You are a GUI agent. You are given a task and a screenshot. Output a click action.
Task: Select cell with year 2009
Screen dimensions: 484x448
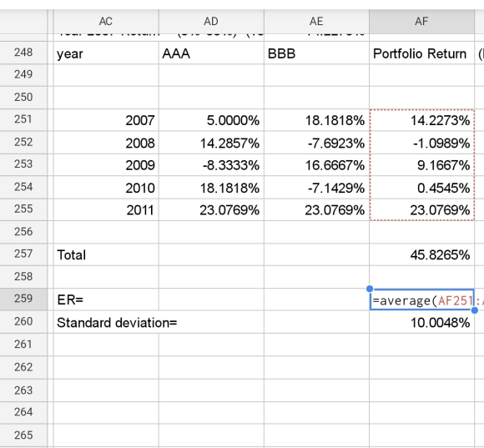[106, 165]
